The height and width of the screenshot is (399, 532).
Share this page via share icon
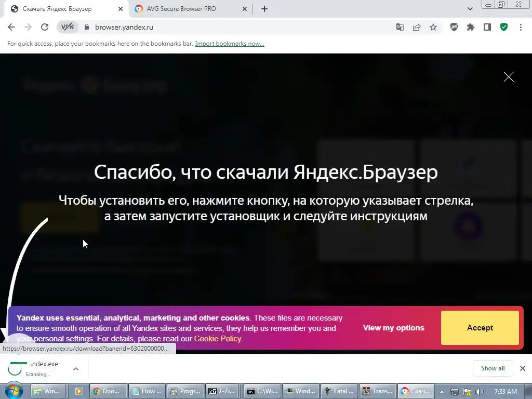pos(417,27)
